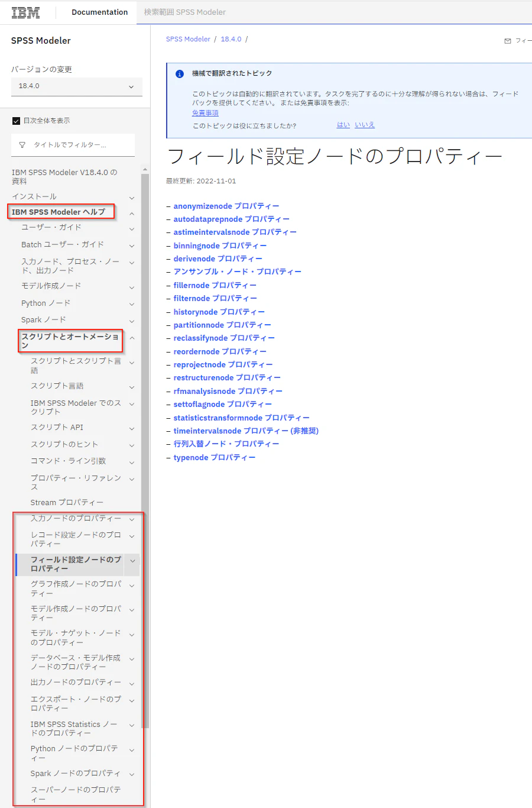Open reordernode プロパティー link
Image resolution: width=532 pixels, height=808 pixels.
[x=220, y=351]
